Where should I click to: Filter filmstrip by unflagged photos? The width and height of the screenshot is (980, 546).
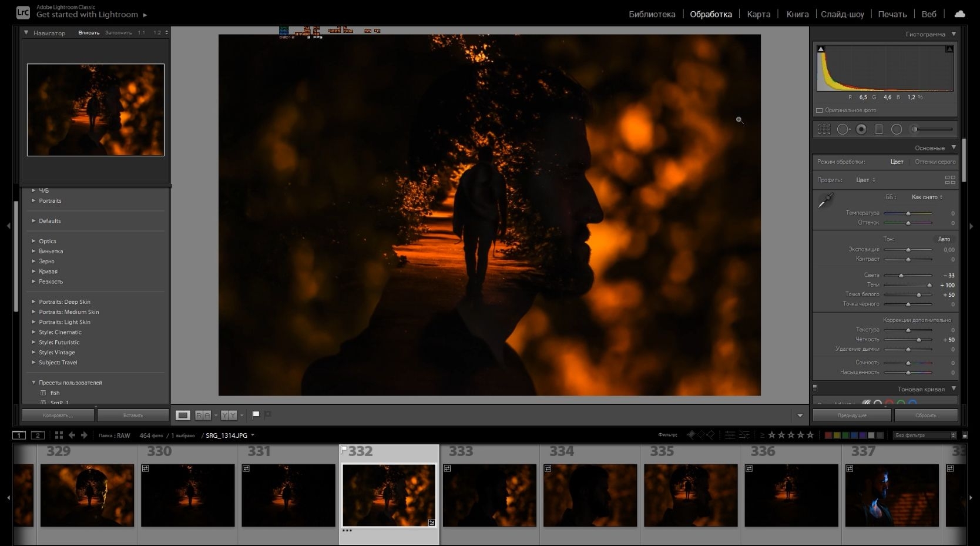(701, 435)
